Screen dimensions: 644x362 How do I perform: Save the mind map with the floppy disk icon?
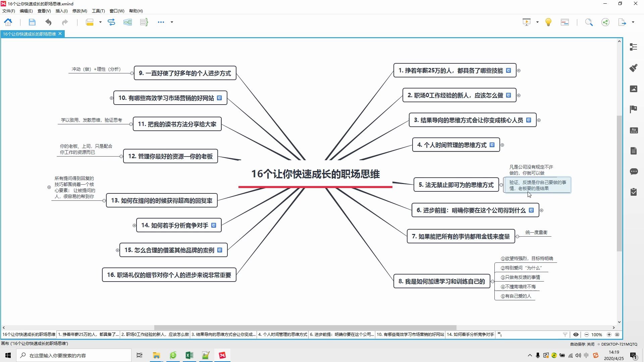tap(32, 22)
